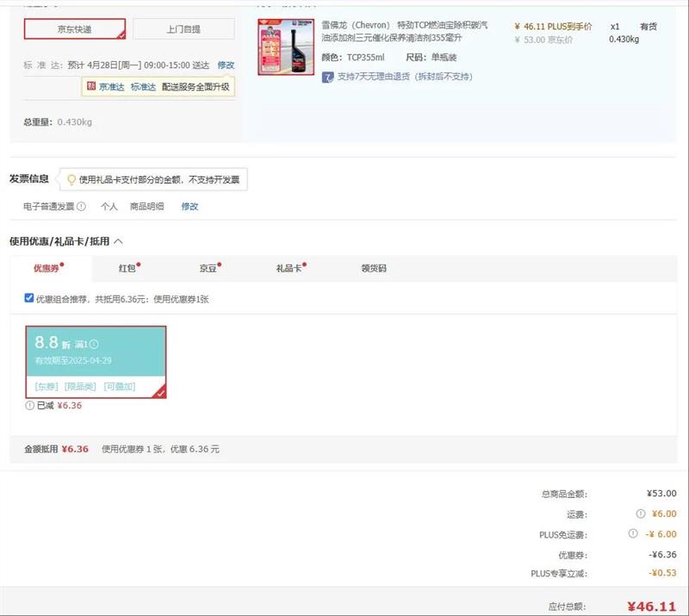Open the 礼品卡 tab
Screen dimensions: 689x616
tap(289, 269)
